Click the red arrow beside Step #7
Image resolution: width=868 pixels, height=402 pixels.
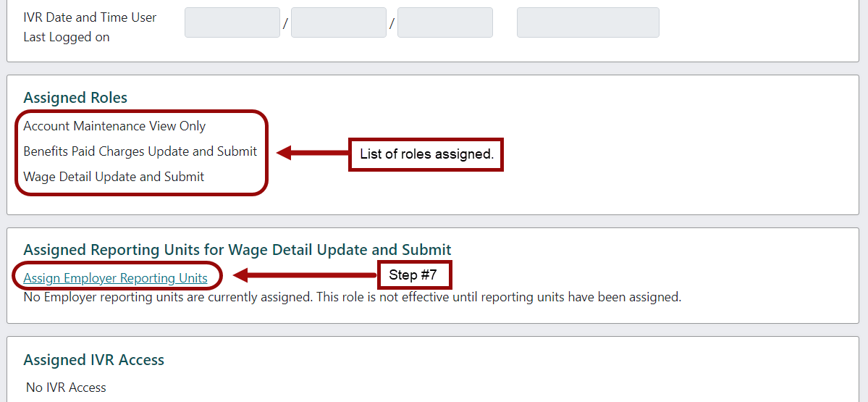coord(305,275)
